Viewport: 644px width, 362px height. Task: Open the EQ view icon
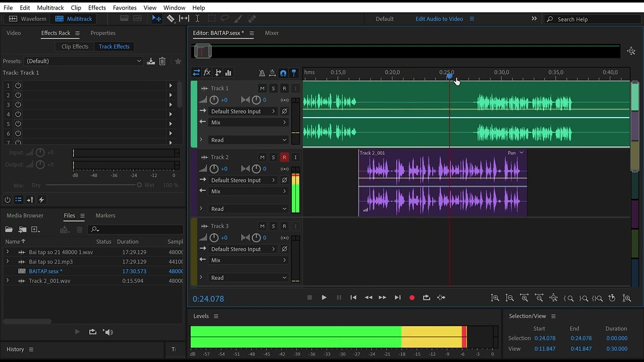[228, 73]
